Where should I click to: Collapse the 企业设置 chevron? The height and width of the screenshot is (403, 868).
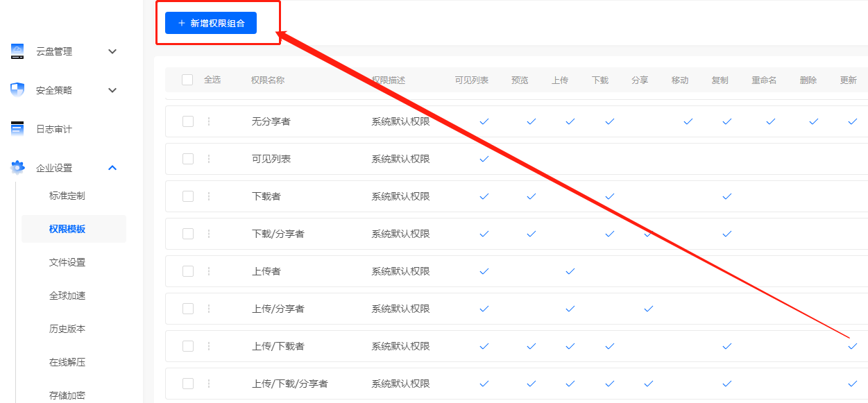tap(112, 168)
